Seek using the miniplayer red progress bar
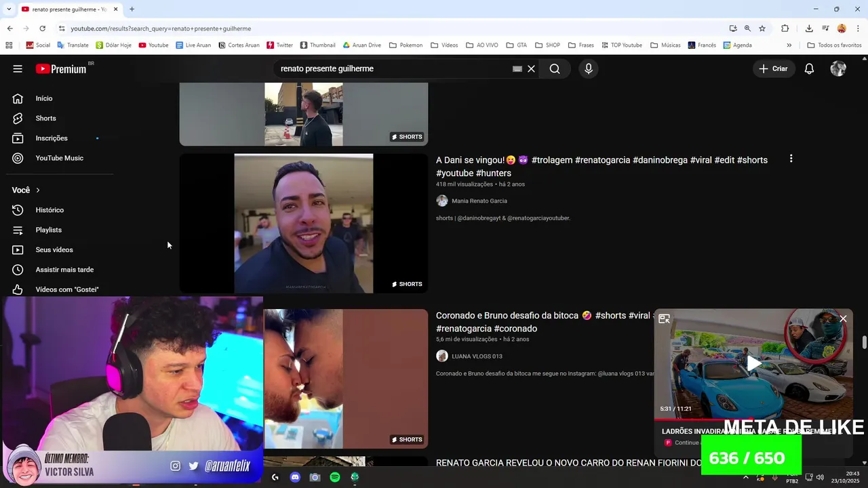 pos(753,420)
